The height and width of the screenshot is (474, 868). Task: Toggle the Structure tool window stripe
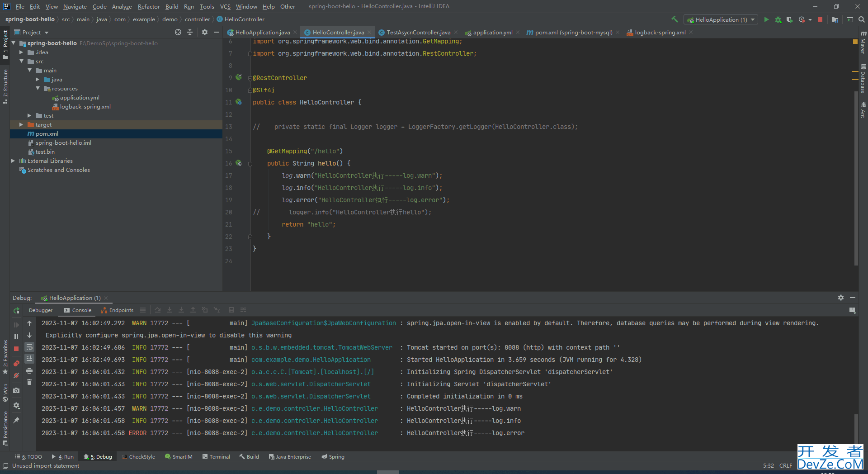[x=5, y=86]
